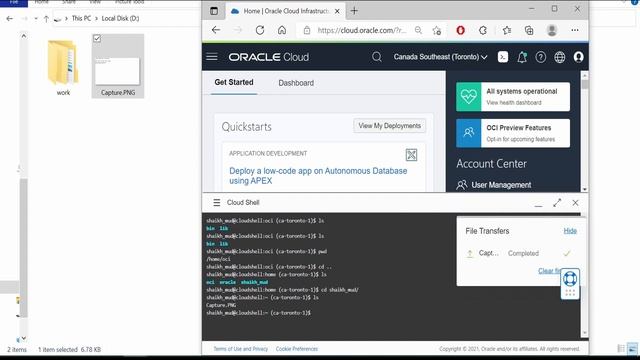Switch Explorer to large icons view
This screenshot has width=640, height=360.
click(x=632, y=349)
